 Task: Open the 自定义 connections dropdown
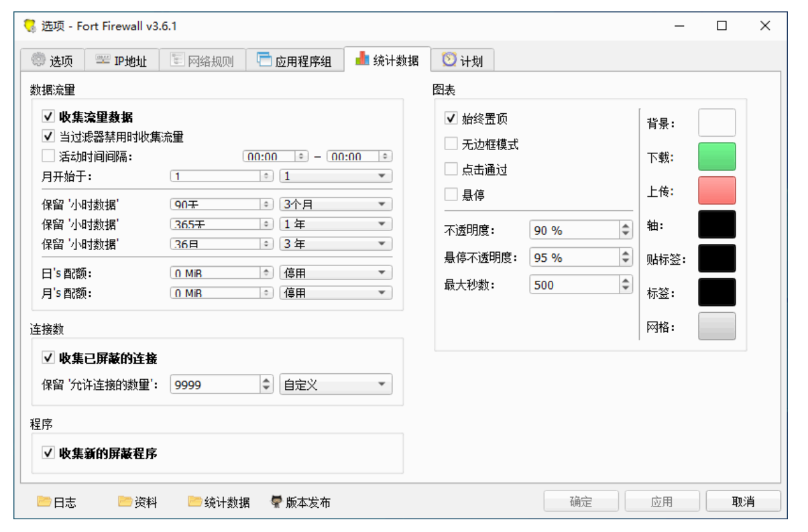336,385
